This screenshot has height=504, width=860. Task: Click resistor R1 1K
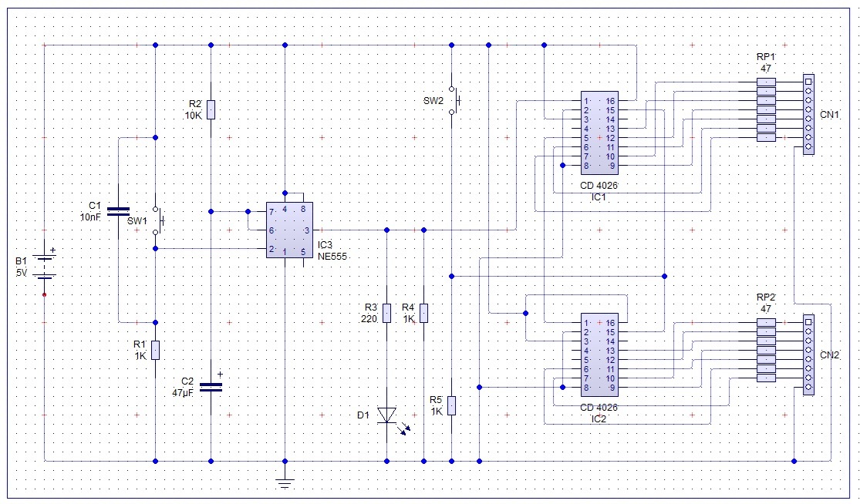tap(156, 350)
